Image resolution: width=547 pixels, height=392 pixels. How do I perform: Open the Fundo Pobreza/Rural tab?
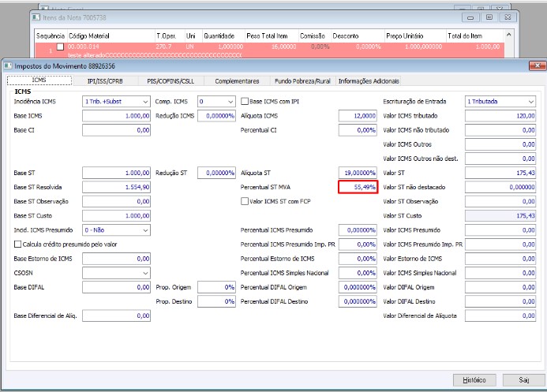[302, 81]
